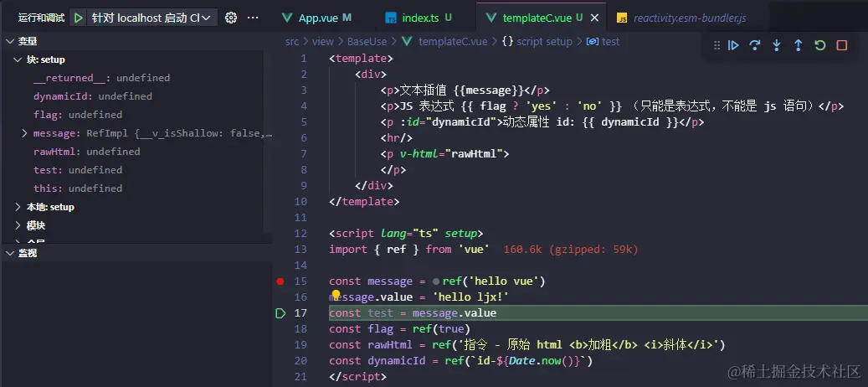Screen dimensions: 868x387
Task: Switch to the index.ts tab
Action: (420, 18)
